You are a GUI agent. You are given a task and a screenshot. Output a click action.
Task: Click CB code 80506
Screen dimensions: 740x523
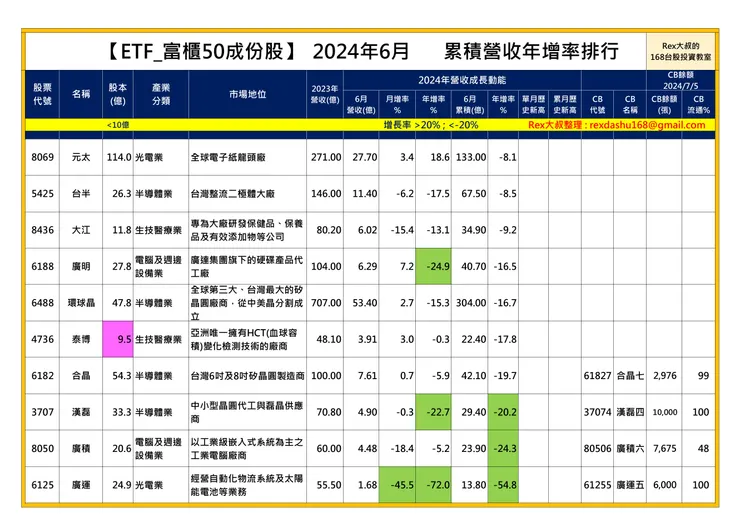597,448
